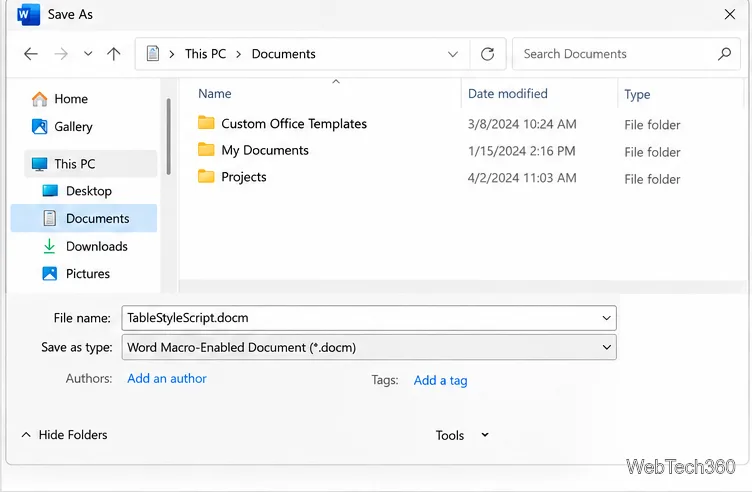Select This PC in the breadcrumb path
The width and height of the screenshot is (752, 492).
point(205,54)
